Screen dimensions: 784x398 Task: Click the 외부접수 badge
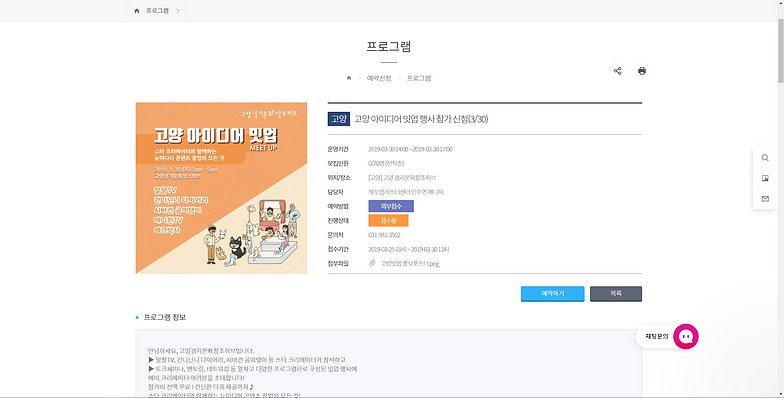coord(391,206)
